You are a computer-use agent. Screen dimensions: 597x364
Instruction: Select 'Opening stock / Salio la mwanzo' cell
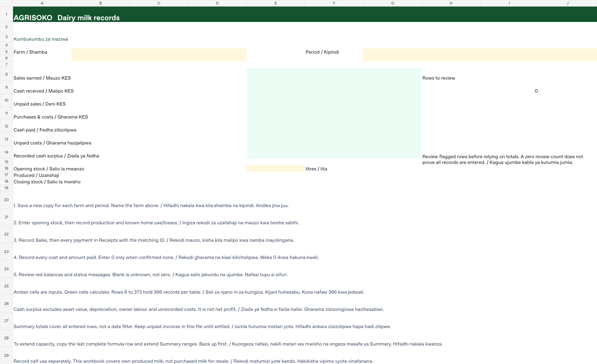tap(49, 169)
